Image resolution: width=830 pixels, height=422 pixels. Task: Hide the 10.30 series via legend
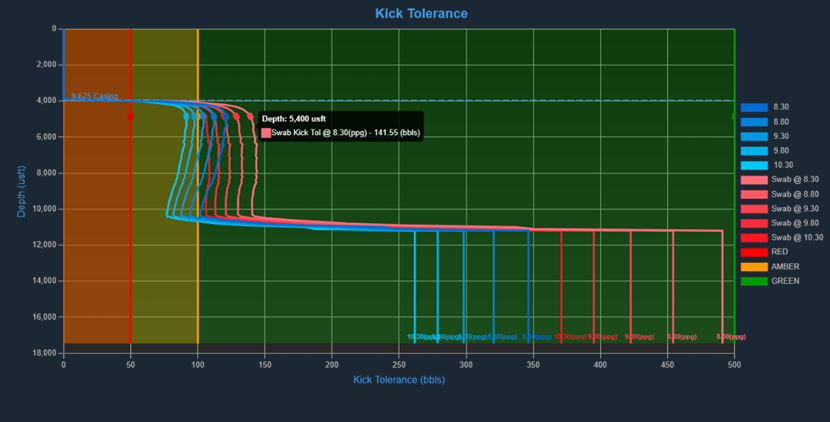(x=782, y=165)
